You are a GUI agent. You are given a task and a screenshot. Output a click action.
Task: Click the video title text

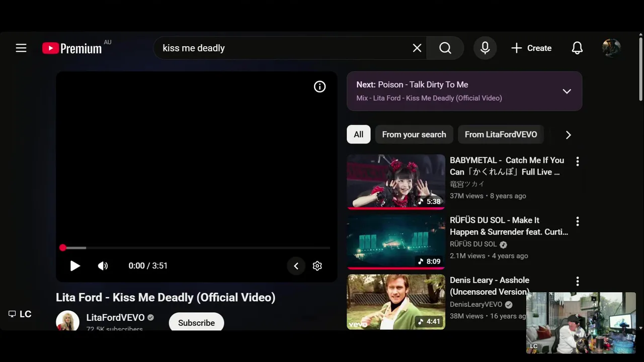166,298
